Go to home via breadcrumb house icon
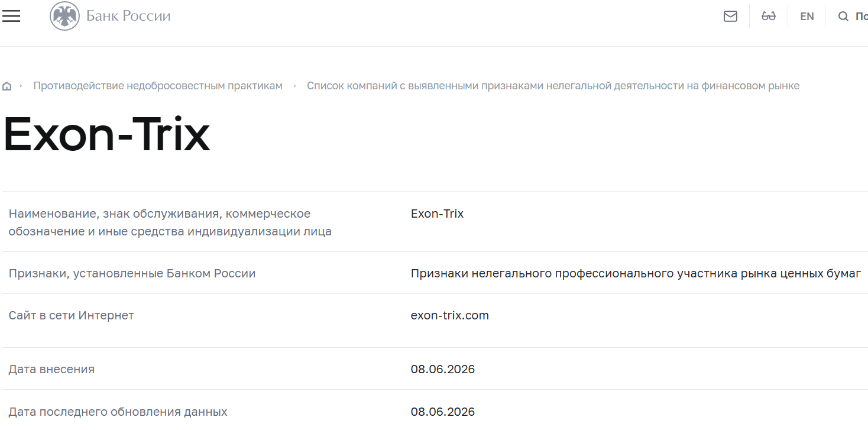 point(7,86)
